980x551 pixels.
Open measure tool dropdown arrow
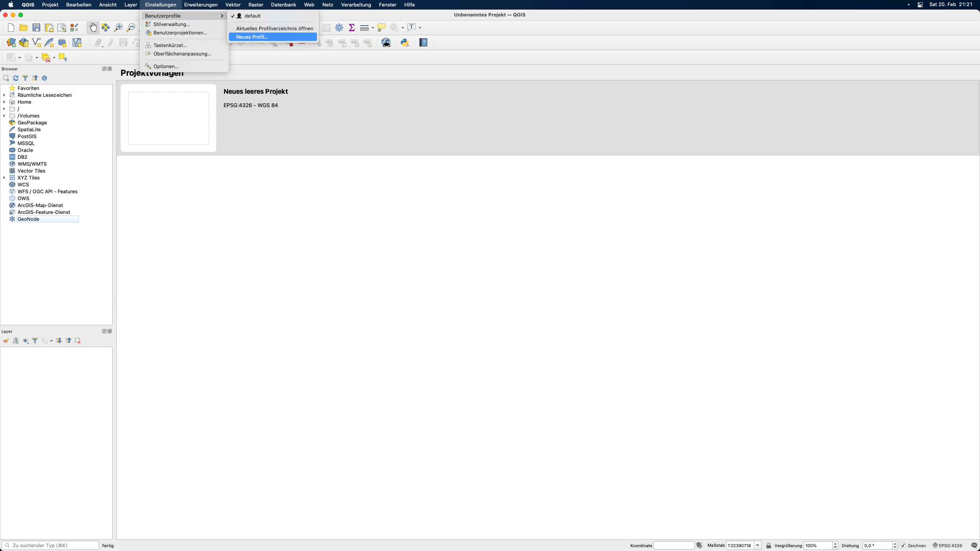373,28
